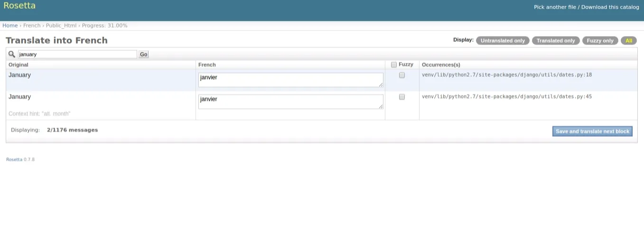Screen dimensions: 644x245
Task: Tick the Fuzzy column header checkbox
Action: pos(394,65)
